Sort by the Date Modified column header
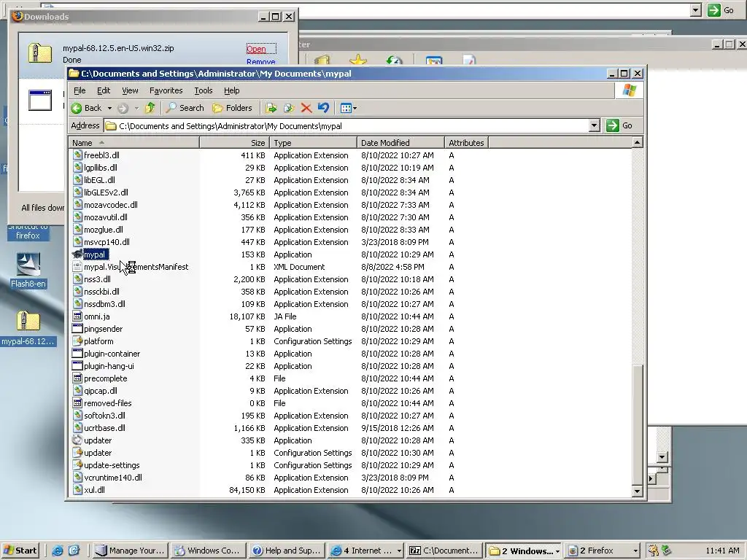This screenshot has height=560, width=747. pyautogui.click(x=400, y=143)
